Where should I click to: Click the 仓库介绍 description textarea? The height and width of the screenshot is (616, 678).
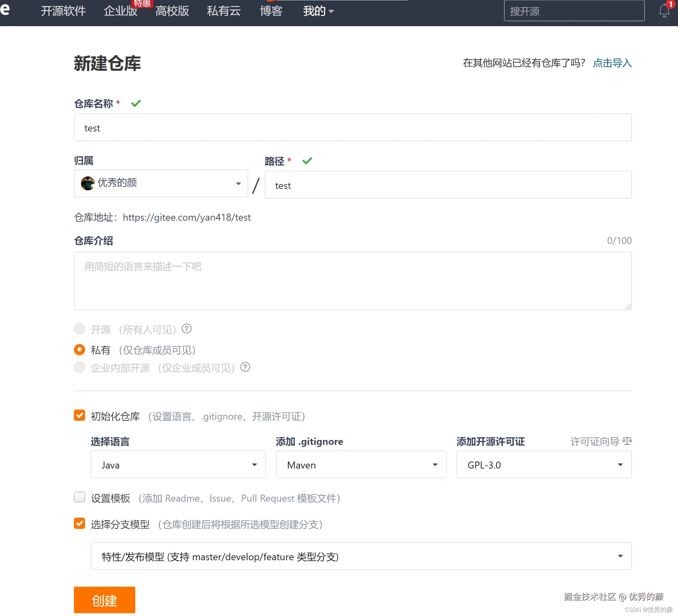pos(352,281)
